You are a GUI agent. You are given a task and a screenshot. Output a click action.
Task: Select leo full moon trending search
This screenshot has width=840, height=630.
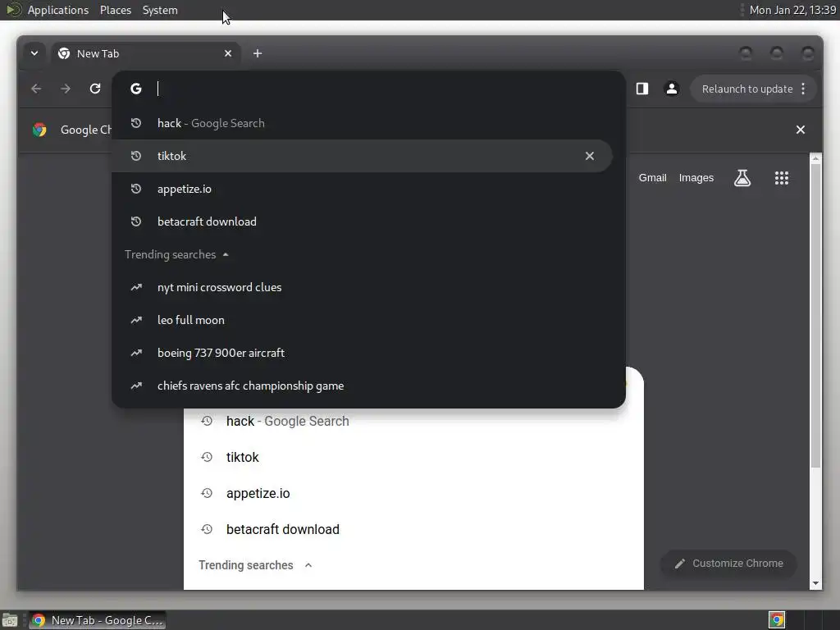(x=362, y=320)
